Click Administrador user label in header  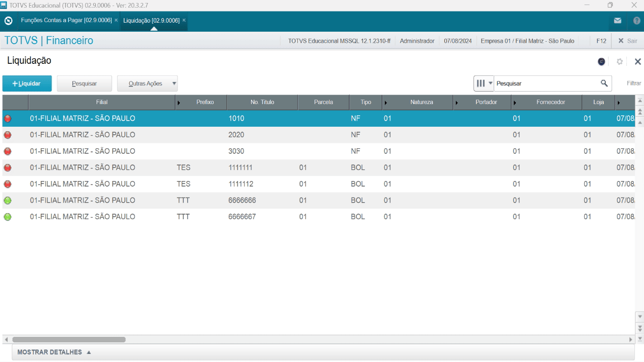417,41
